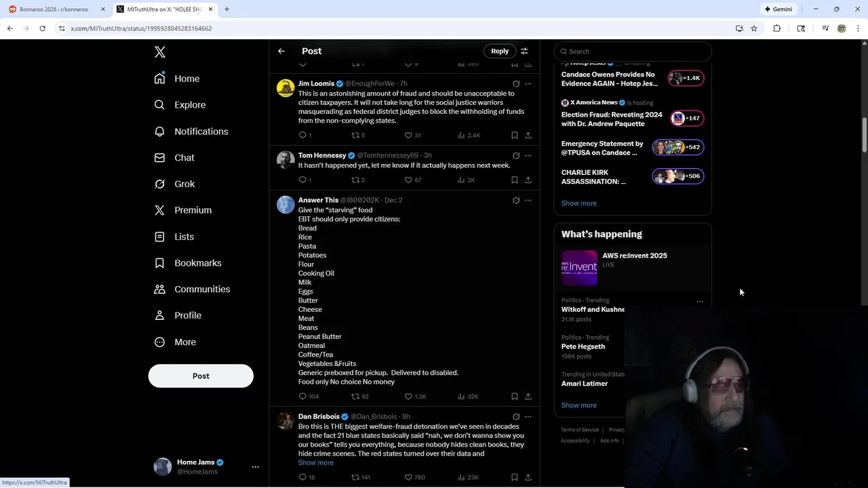
Task: Share the Answer This reply
Action: tap(528, 396)
